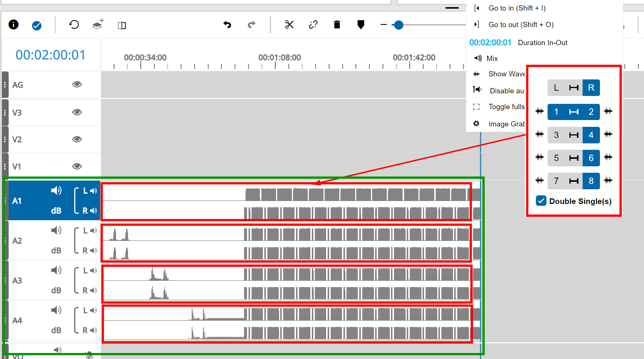Click the add layer icon
This screenshot has width=644, height=359.
(x=98, y=25)
